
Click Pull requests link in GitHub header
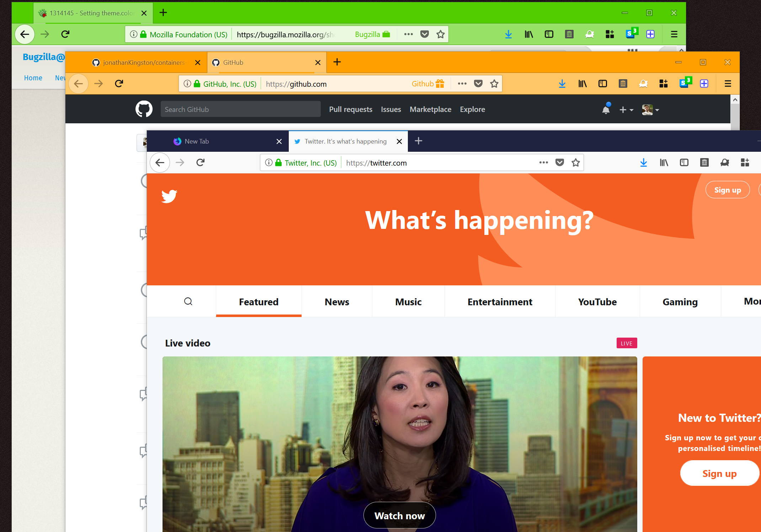click(351, 109)
